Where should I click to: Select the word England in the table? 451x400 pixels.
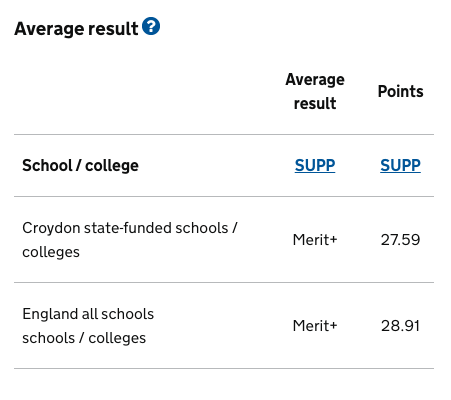pyautogui.click(x=46, y=314)
